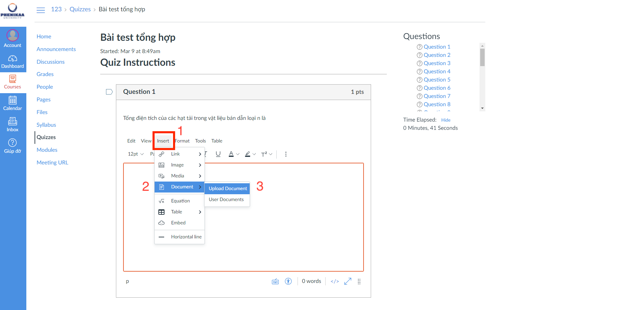This screenshot has height=310, width=644.
Task: Choose Equation from the Insert menu
Action: (180, 201)
